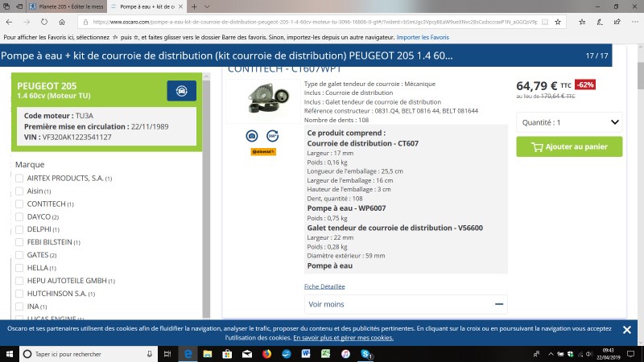Go back to previous page in browser
Viewport: 644px width, 362px height.
9,22
